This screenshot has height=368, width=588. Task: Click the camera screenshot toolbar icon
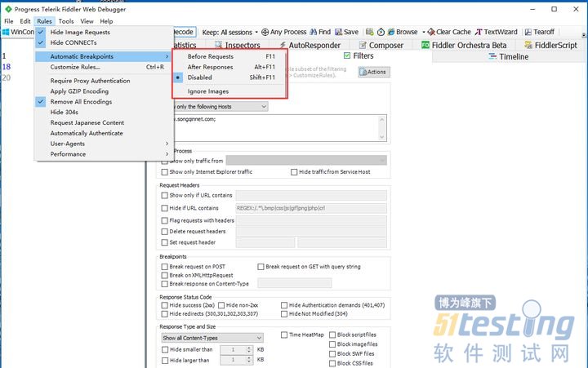coord(370,32)
